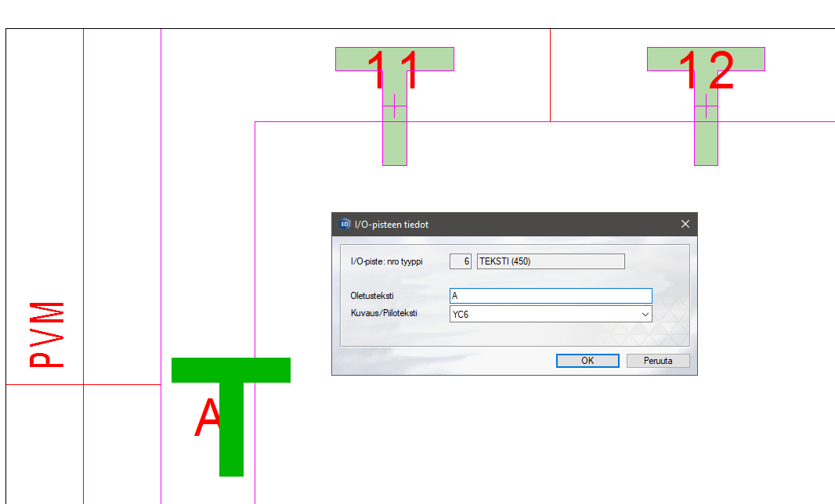Click the 'I/O-piste: nro tyyppi' label
Screen dimensions: 835x504
coord(387,261)
